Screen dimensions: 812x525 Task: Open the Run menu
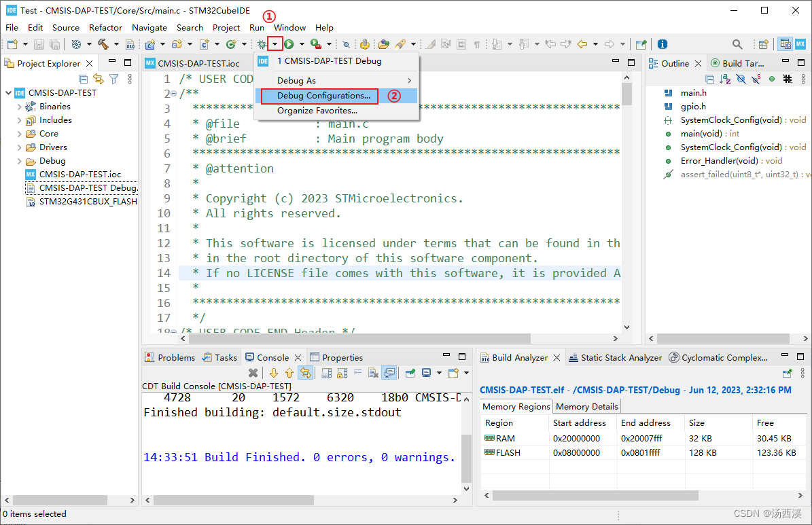[x=257, y=27]
